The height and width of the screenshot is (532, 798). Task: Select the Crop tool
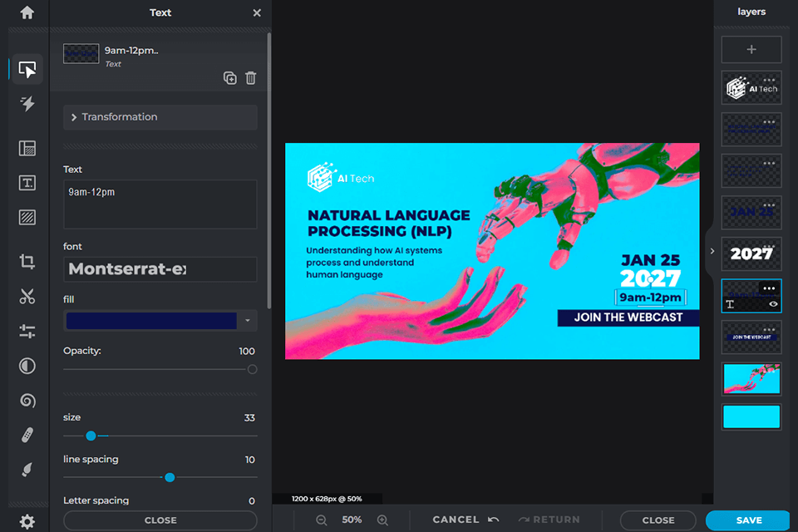point(27,262)
